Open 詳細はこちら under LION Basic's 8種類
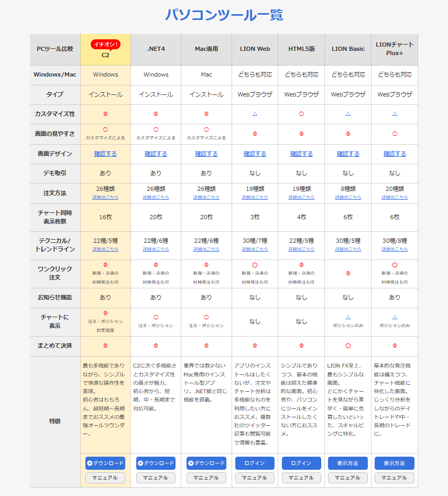Screen dimensions: 448x496 point(348,198)
